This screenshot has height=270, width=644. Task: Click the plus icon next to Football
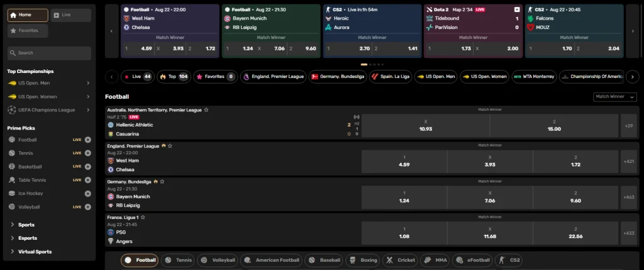pyautogui.click(x=87, y=140)
